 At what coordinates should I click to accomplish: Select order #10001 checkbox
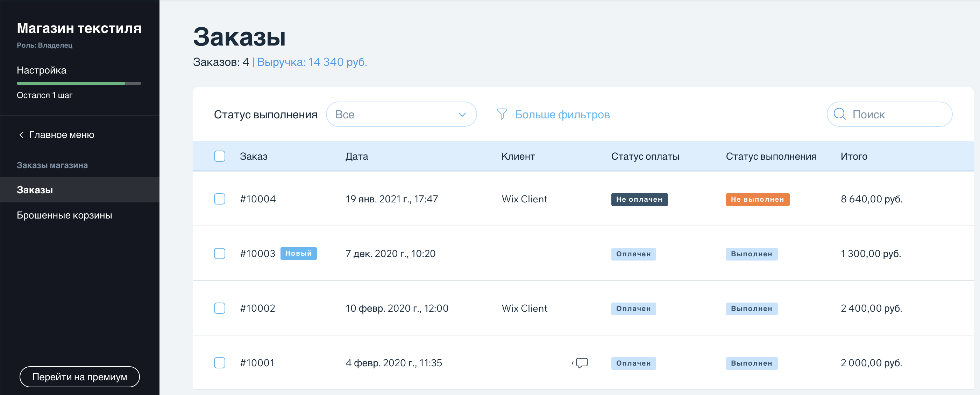point(220,363)
